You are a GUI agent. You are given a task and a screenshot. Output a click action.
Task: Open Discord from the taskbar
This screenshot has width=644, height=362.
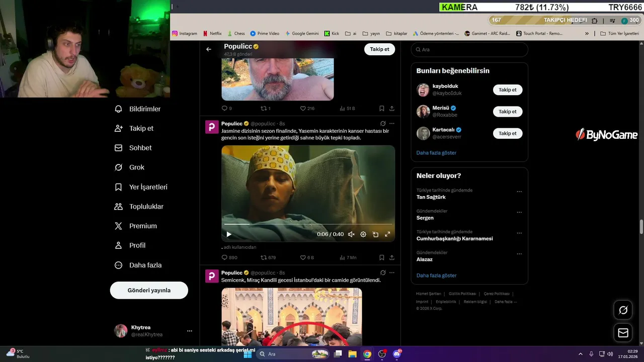coord(397,354)
